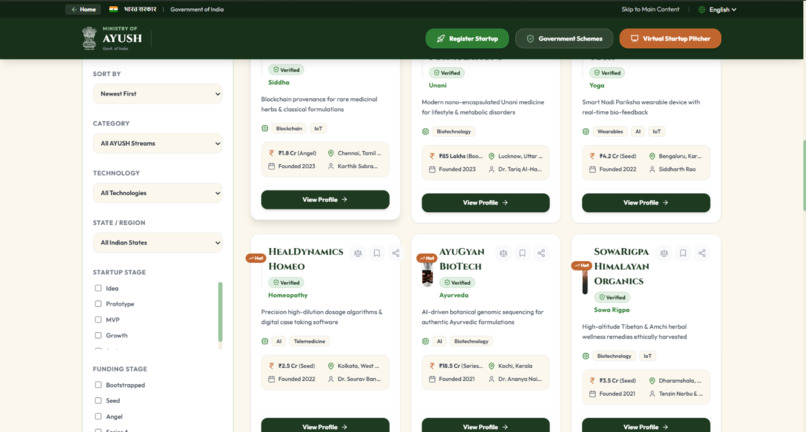This screenshot has width=806, height=432.
Task: Open the Sort By Newest First dropdown
Action: click(158, 94)
